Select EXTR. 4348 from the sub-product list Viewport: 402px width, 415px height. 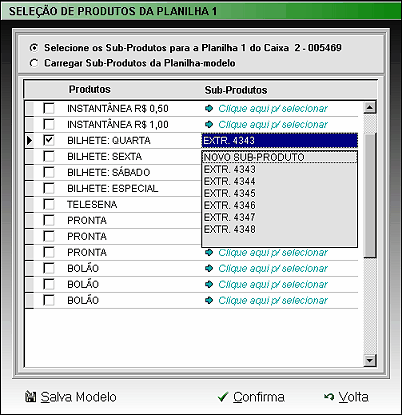pos(280,229)
